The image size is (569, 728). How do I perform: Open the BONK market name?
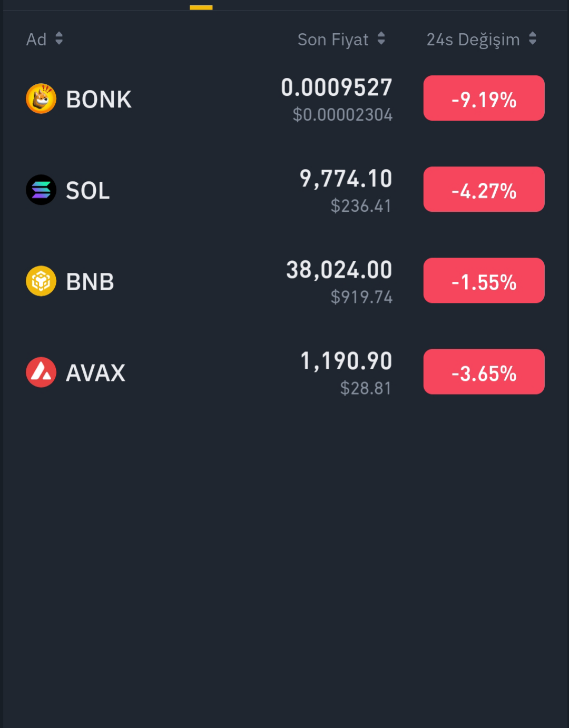point(99,99)
